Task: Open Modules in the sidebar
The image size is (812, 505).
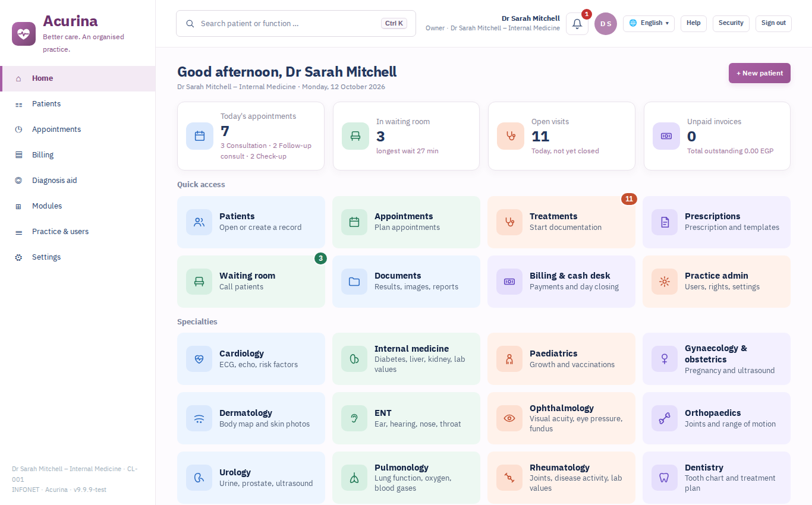Action: [x=78, y=206]
